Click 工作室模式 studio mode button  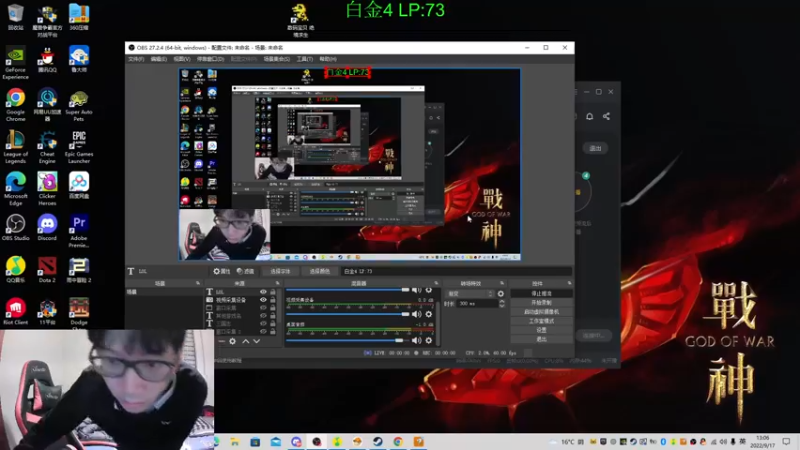pos(541,321)
